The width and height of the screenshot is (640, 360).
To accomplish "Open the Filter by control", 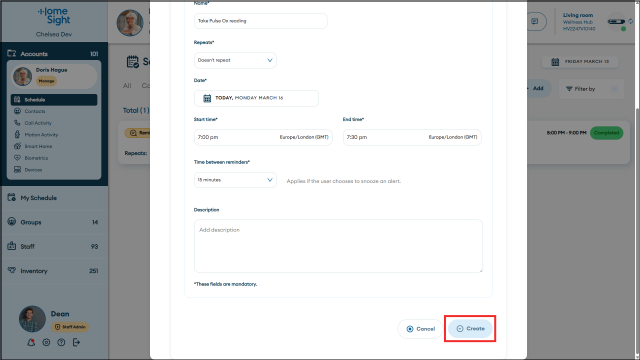I will click(591, 89).
